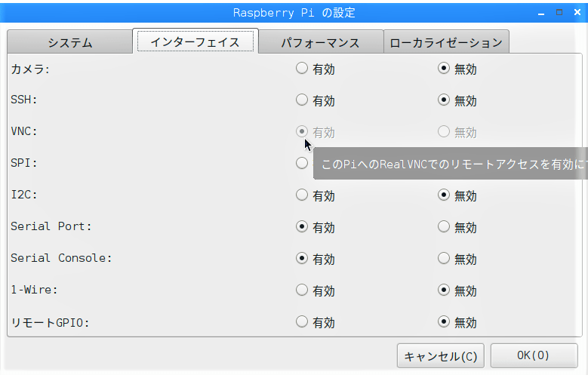This screenshot has width=588, height=378.
Task: Enable リモートGPIO with 有効 radio
Action: (x=302, y=321)
